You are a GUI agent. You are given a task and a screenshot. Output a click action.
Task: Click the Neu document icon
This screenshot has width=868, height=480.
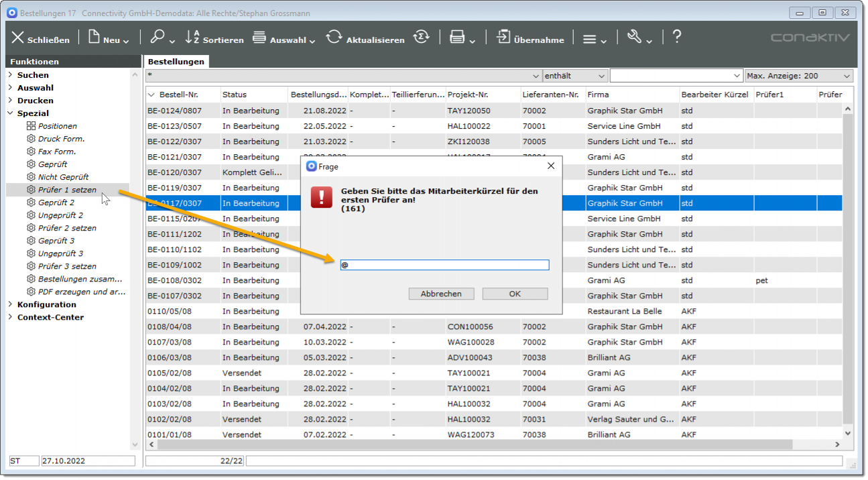94,38
